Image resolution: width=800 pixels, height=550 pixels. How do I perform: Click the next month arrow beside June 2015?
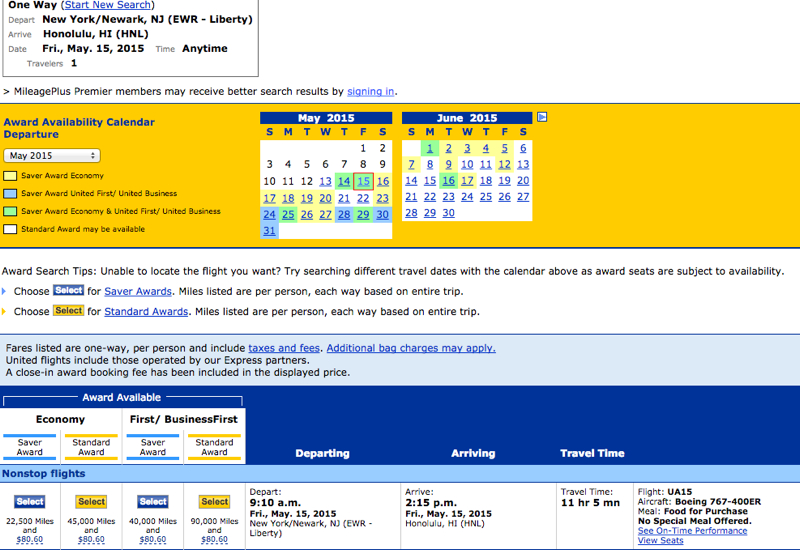(542, 117)
